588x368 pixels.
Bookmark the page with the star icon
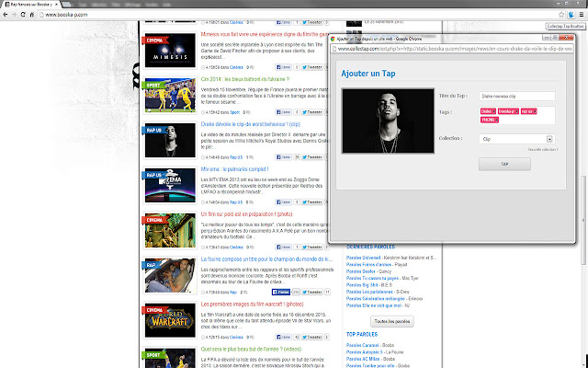[x=561, y=15]
